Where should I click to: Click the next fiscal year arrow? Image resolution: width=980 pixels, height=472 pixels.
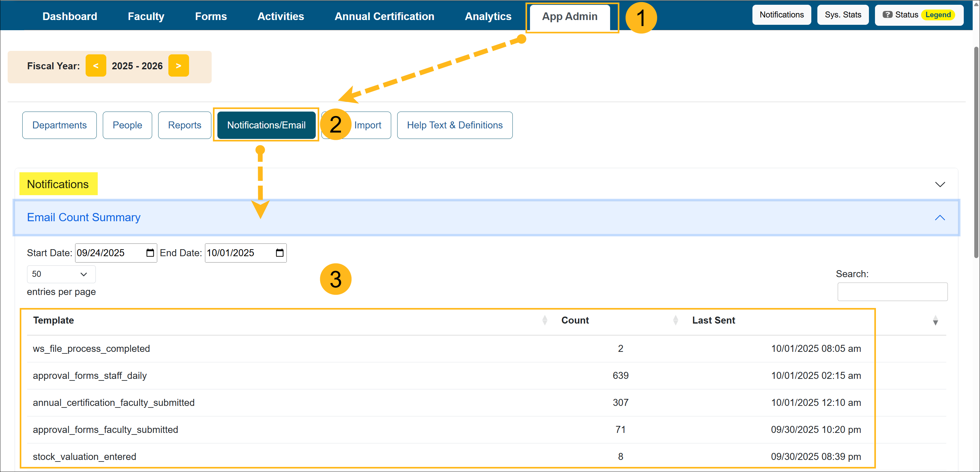coord(179,66)
